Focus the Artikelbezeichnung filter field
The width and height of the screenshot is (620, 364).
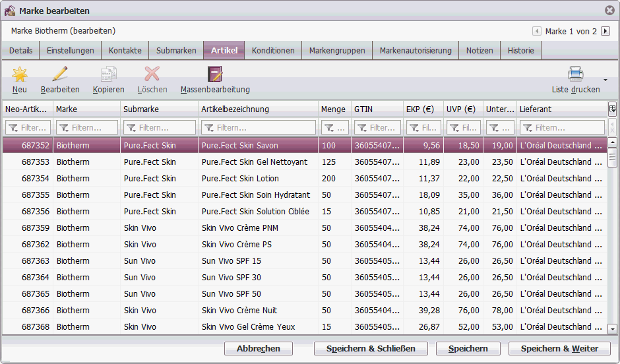tap(258, 128)
